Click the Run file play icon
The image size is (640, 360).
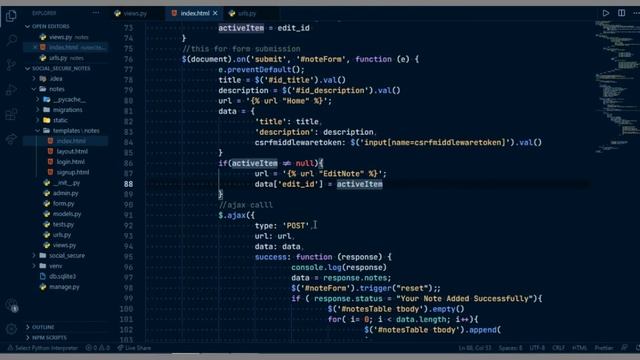[x=606, y=13]
